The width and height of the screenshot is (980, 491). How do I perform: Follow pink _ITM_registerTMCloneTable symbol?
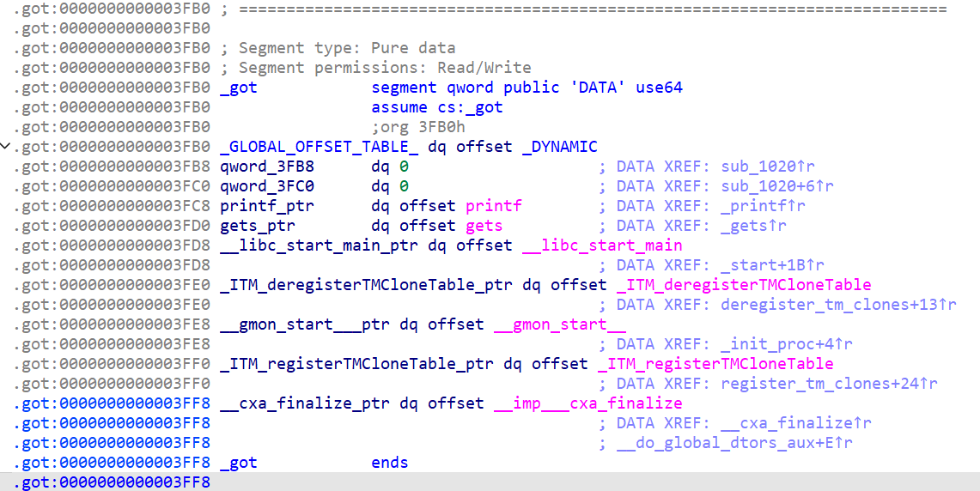coord(715,364)
